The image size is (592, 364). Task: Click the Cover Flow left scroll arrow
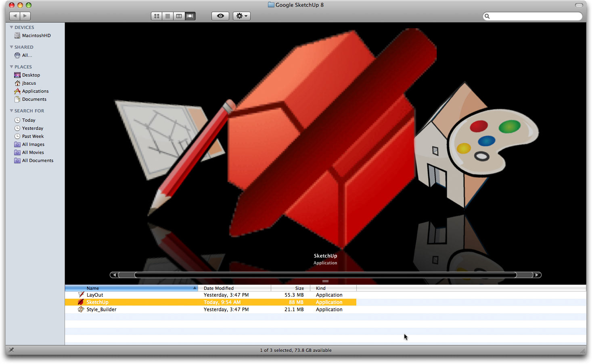click(114, 275)
